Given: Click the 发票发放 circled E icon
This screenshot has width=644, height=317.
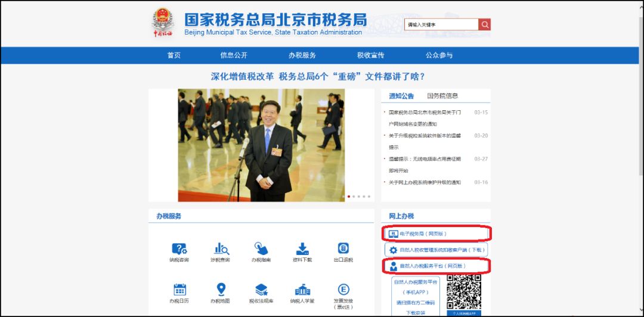Looking at the screenshot, I should pos(343,290).
